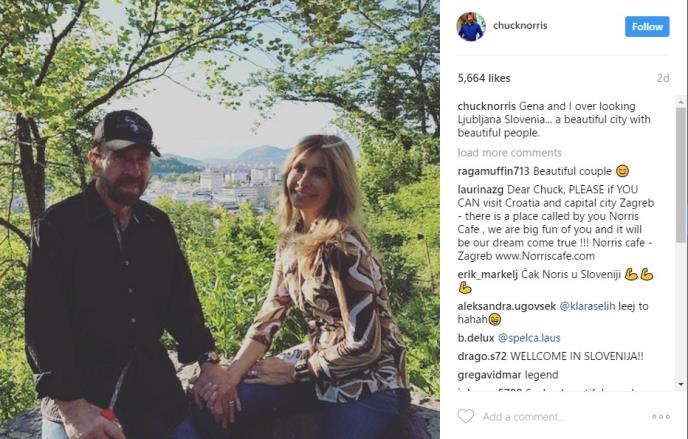The image size is (688, 439).
Task: Open aleksandra.ugovsek's profile
Action: (x=507, y=306)
